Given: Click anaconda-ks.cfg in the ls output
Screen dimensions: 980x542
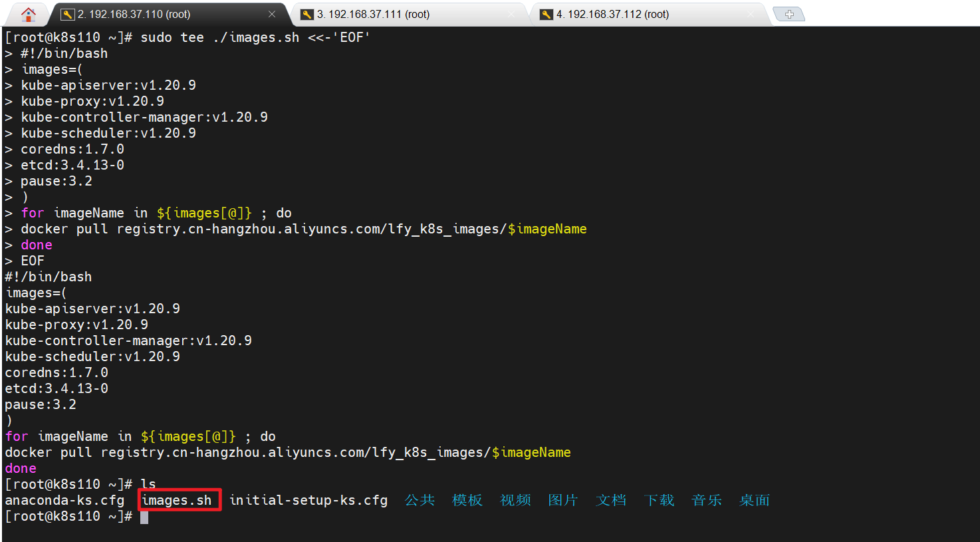Looking at the screenshot, I should point(64,500).
